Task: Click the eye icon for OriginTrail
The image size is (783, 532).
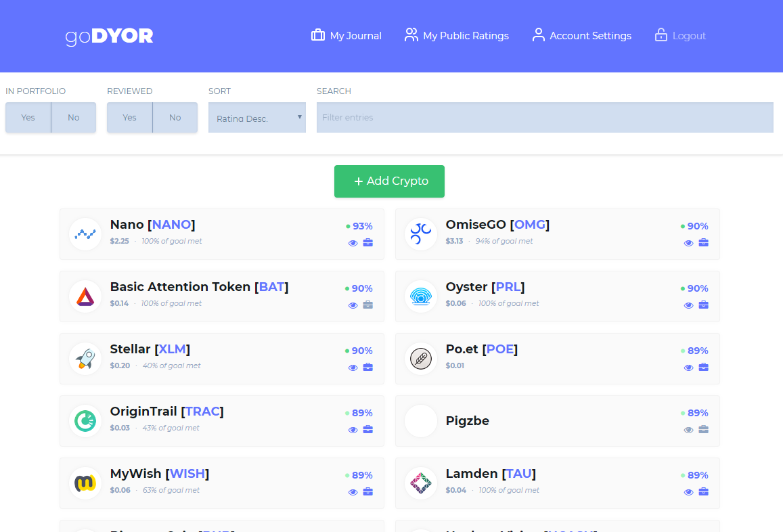Action: 353,430
